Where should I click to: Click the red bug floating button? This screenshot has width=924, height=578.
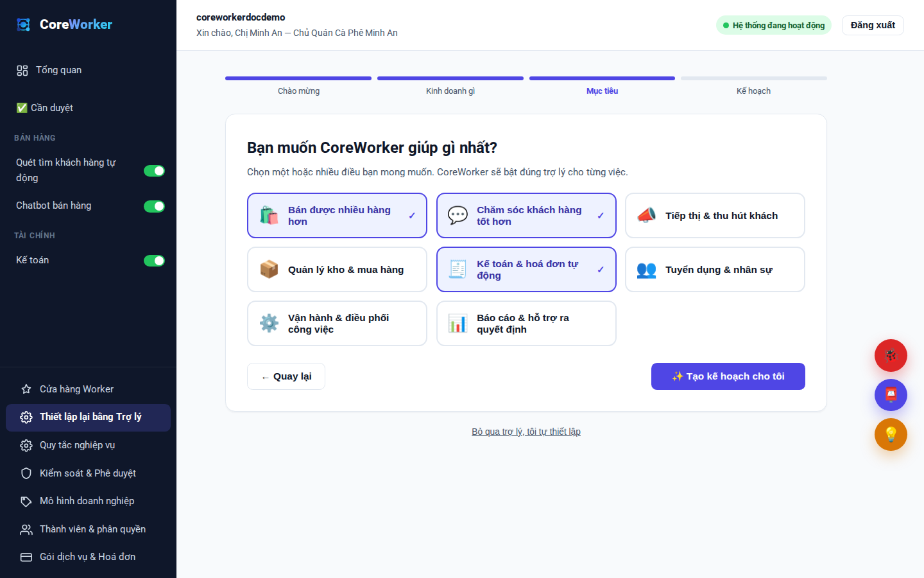tap(891, 355)
